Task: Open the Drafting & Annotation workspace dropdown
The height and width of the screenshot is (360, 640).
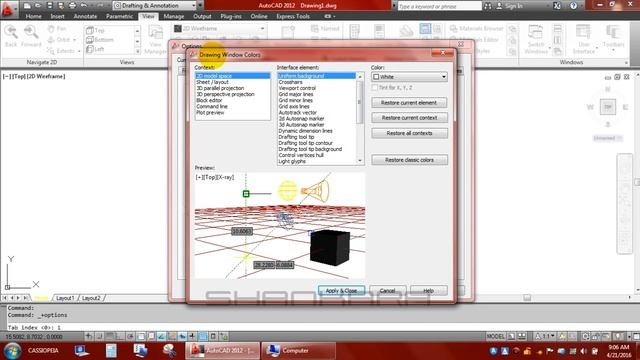Action: pos(155,6)
